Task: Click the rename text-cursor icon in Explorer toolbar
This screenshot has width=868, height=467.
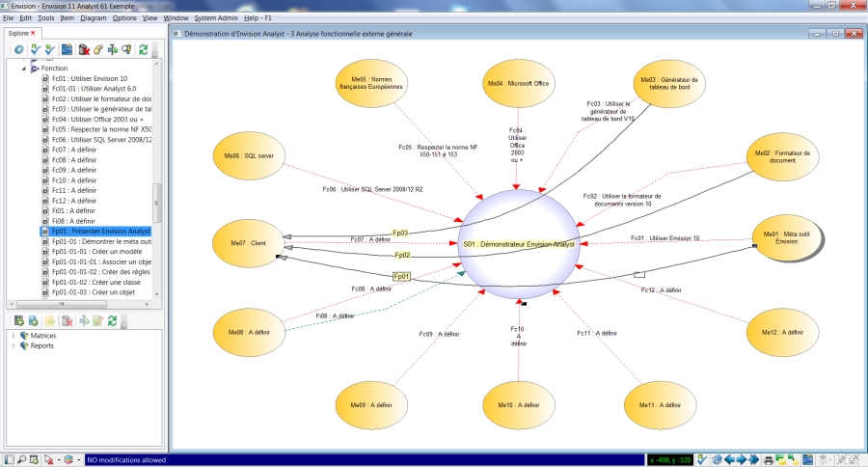Action: (113, 49)
